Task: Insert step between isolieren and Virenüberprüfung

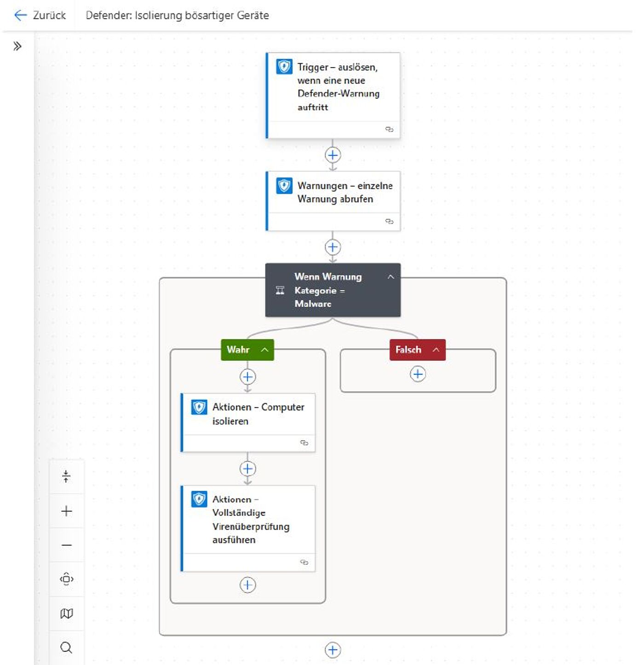Action: 247,469
